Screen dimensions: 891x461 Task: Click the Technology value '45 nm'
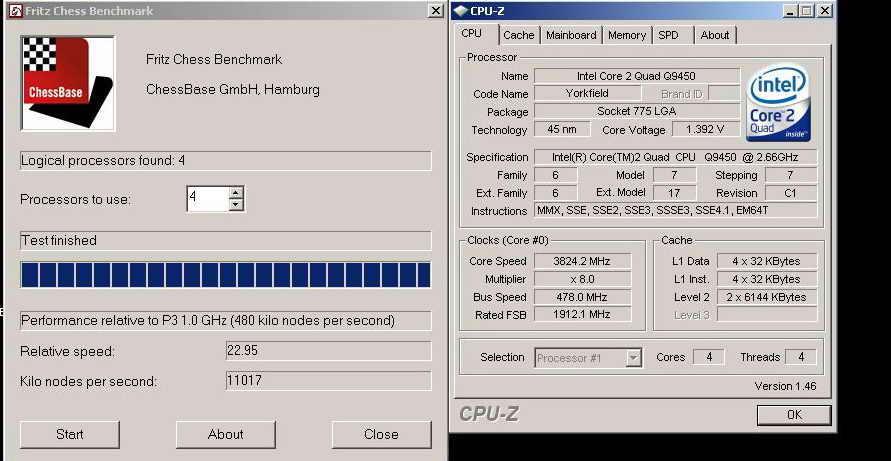(x=561, y=130)
